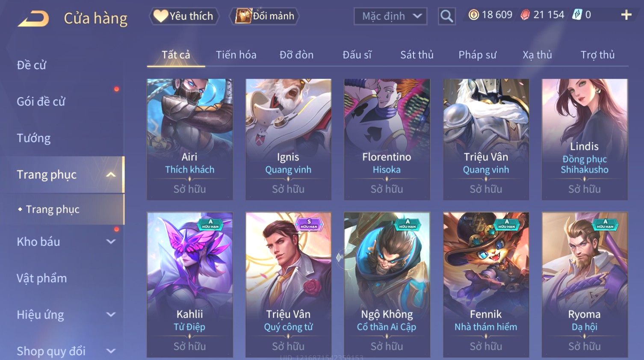Select the Fennik Nhà thám hiểm card

[x=486, y=284]
